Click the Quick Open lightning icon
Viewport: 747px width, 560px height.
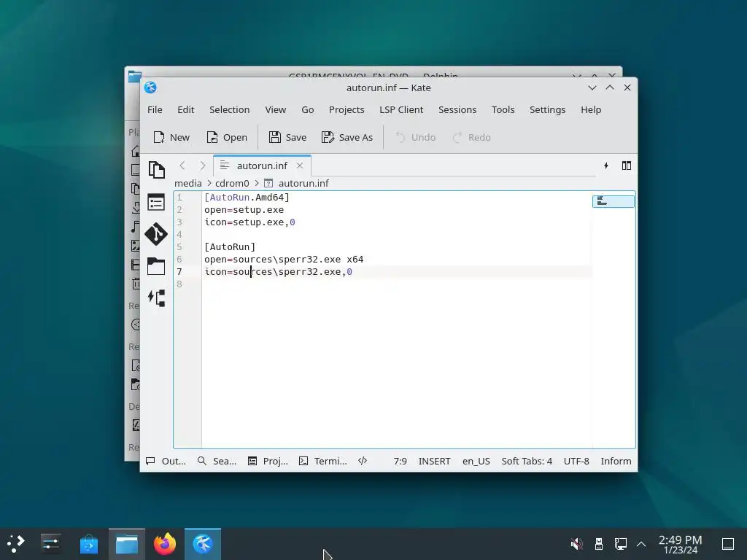click(x=606, y=166)
